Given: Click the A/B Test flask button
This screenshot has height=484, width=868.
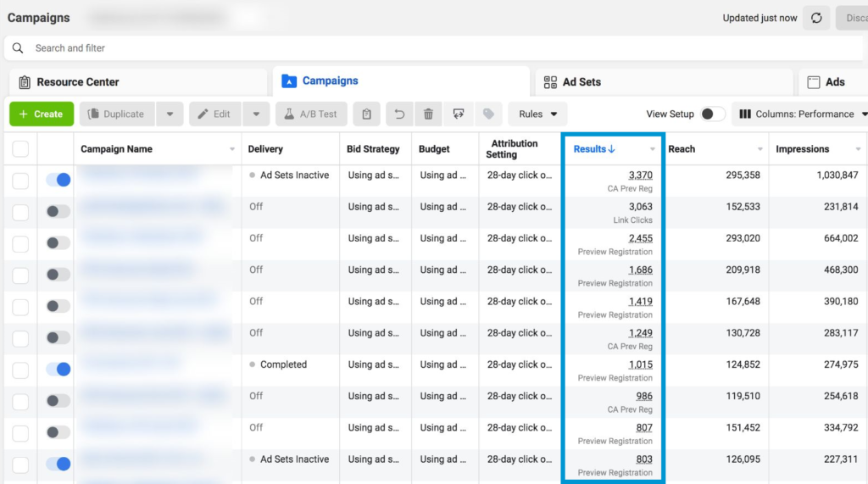Looking at the screenshot, I should point(310,114).
